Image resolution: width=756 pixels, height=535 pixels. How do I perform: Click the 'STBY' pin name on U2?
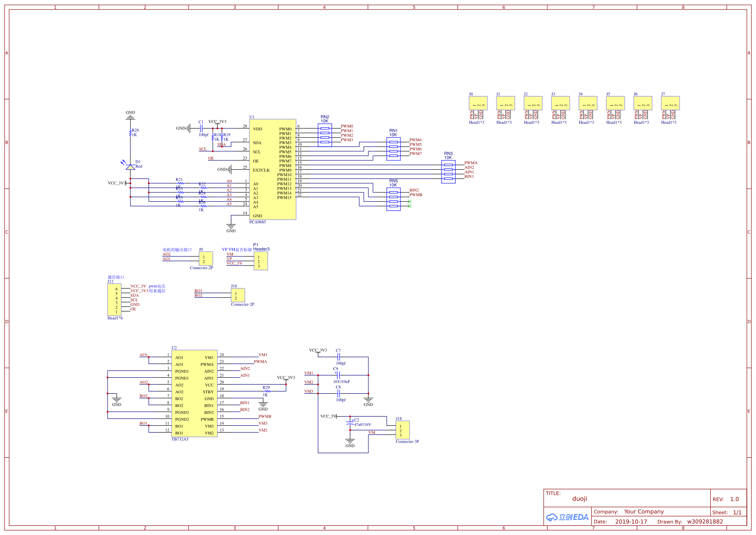click(x=208, y=392)
